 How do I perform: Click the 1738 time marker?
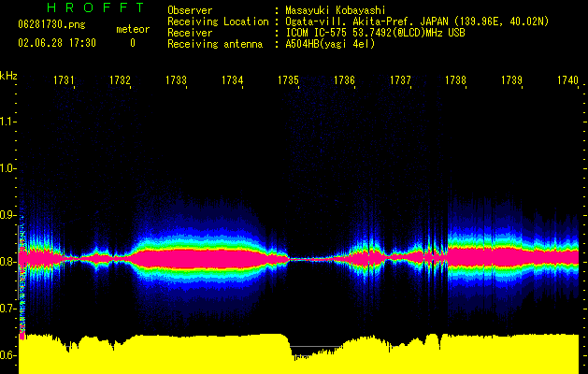click(x=455, y=80)
